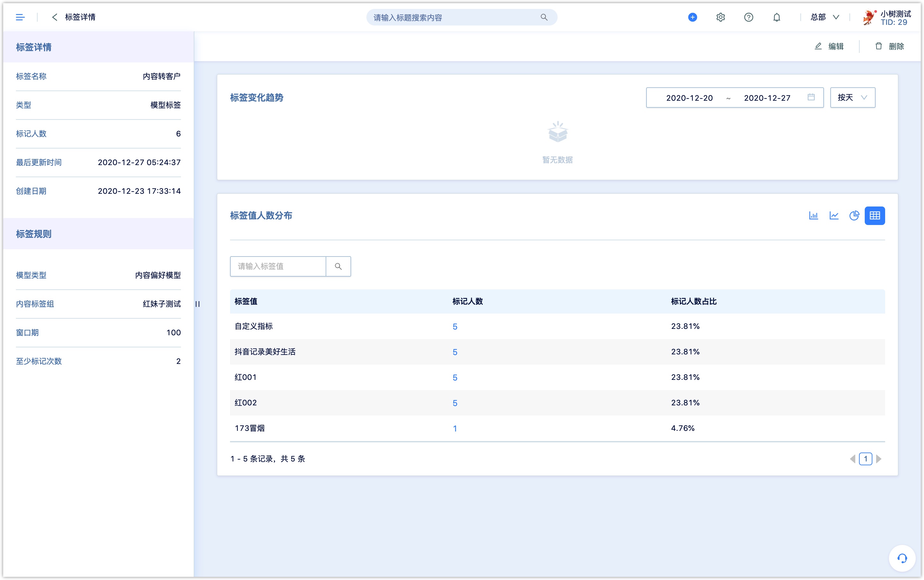Click the 173冒烟 tag value cell
Image resolution: width=924 pixels, height=580 pixels.
tap(249, 429)
